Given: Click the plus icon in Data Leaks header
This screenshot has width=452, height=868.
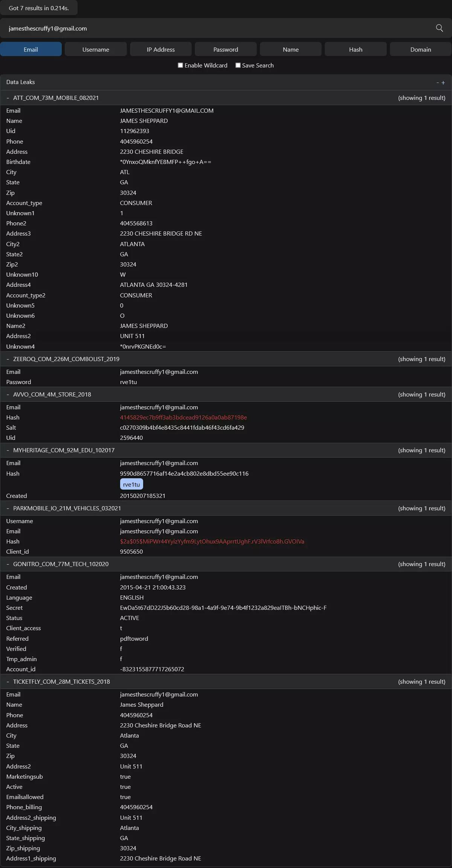Looking at the screenshot, I should pyautogui.click(x=443, y=83).
